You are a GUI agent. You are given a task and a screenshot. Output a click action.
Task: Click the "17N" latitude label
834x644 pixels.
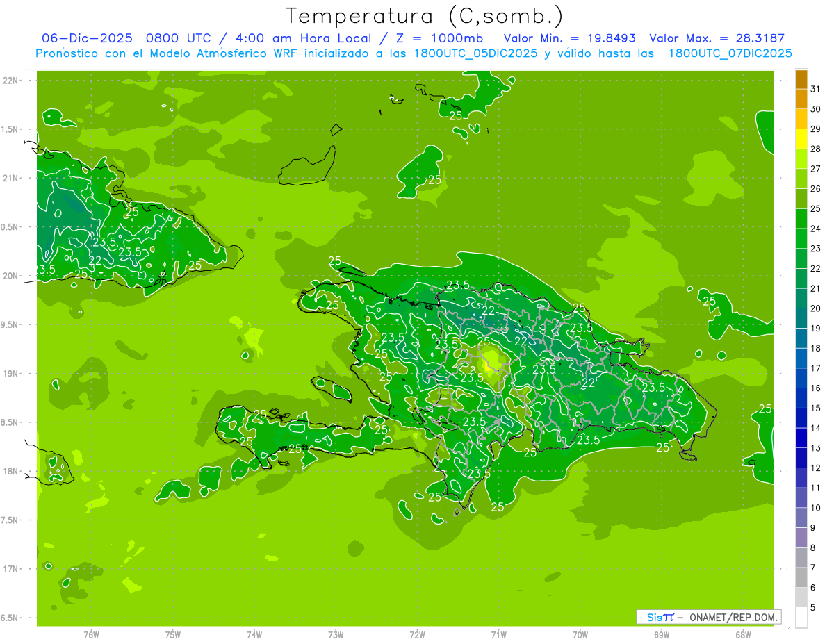pos(11,569)
